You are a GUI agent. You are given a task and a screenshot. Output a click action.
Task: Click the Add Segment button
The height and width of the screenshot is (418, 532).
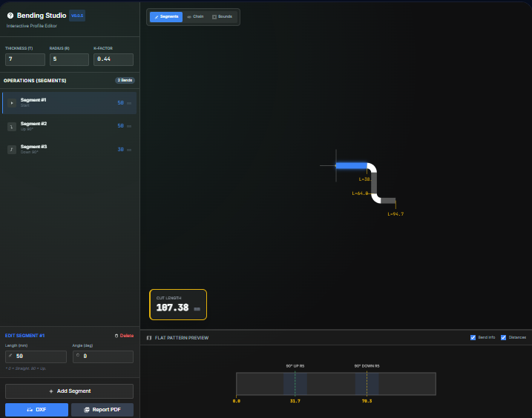[x=69, y=391]
